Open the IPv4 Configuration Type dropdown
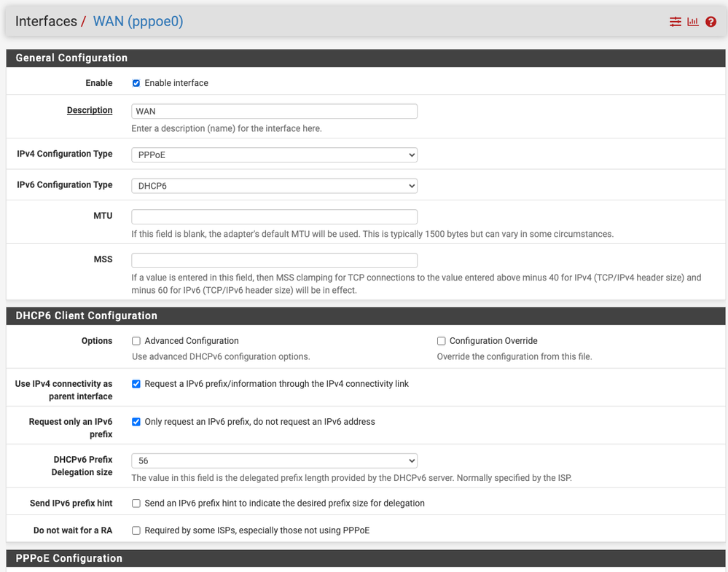The height and width of the screenshot is (572, 728). [274, 155]
